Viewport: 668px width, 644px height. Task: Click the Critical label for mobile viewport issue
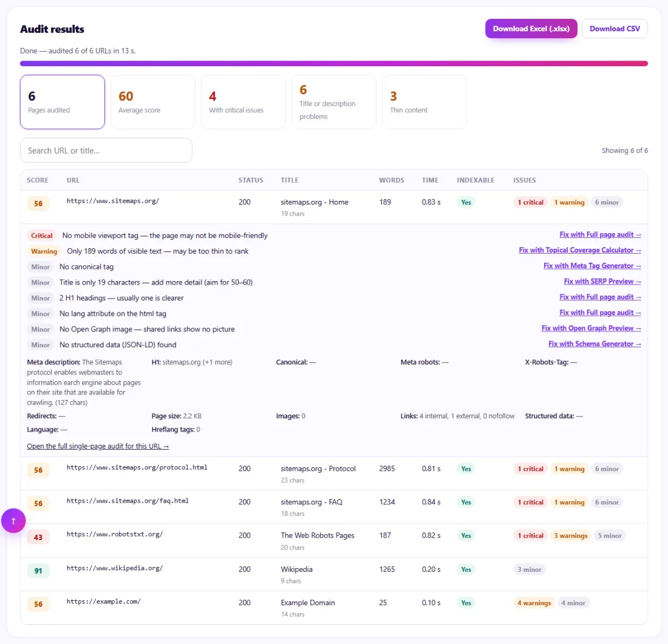coord(41,236)
